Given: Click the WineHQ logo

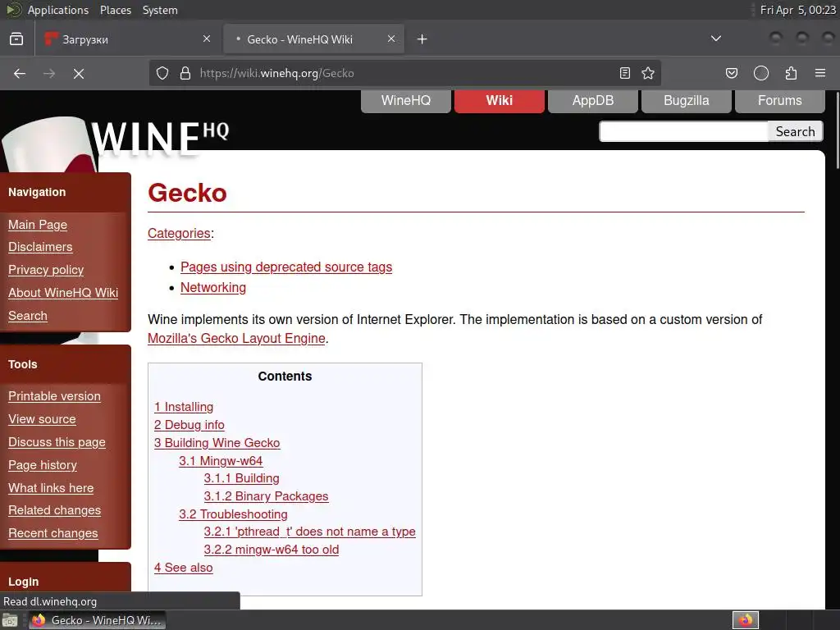Looking at the screenshot, I should (x=160, y=139).
